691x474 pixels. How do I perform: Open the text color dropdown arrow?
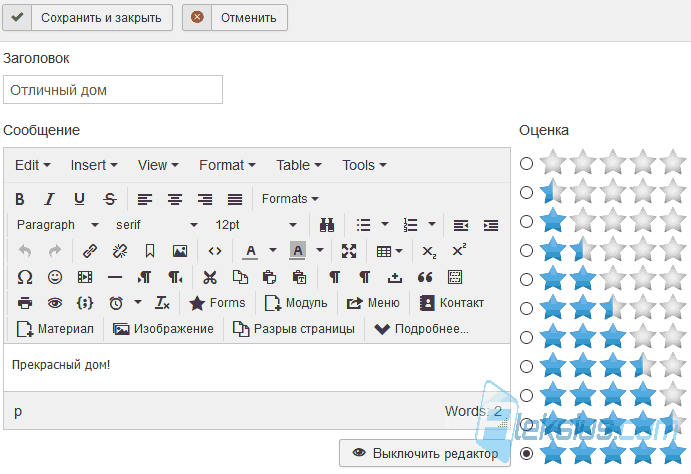[x=273, y=251]
